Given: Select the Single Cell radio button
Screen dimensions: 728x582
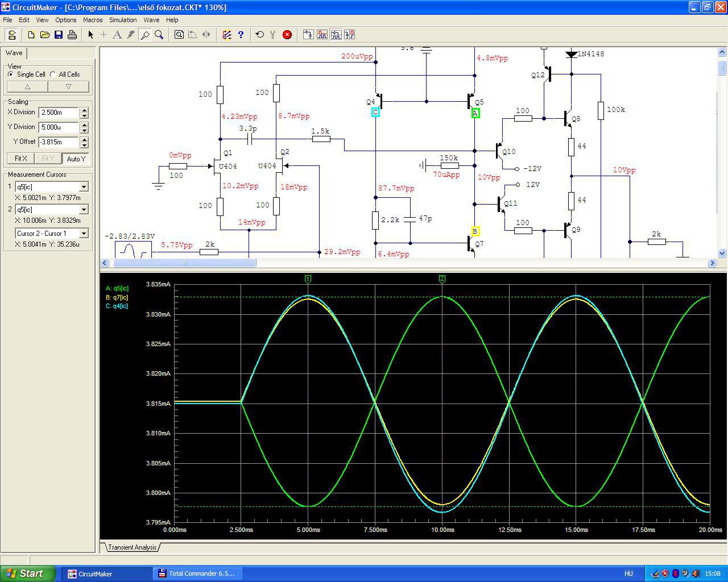Looking at the screenshot, I should point(11,74).
